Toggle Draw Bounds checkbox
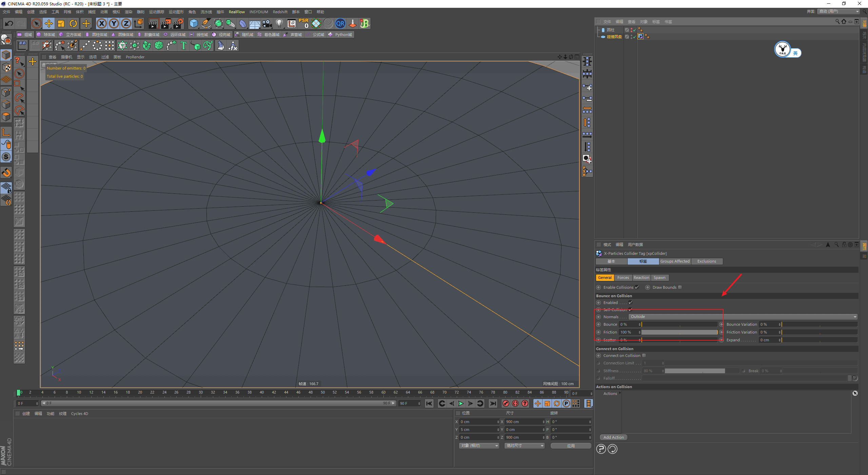The image size is (868, 475). coord(680,287)
